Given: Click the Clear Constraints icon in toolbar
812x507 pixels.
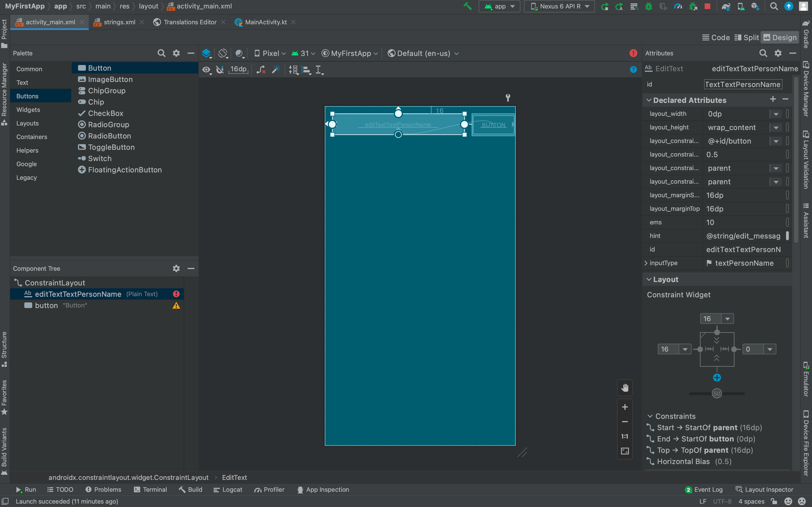Looking at the screenshot, I should coord(261,70).
